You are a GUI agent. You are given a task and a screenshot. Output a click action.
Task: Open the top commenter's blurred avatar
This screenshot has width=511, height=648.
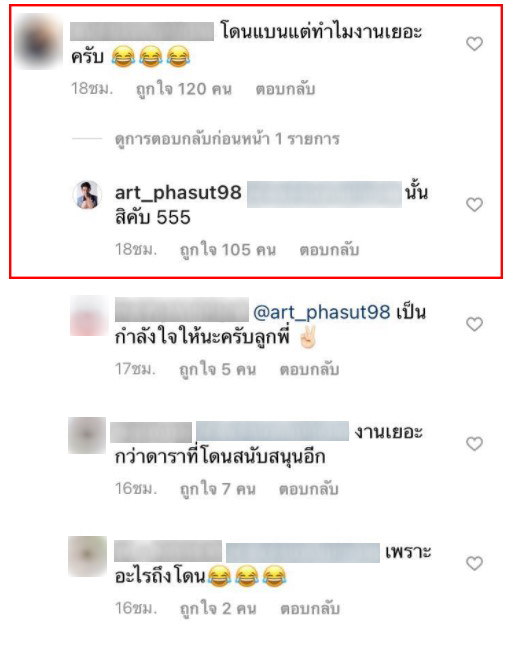coord(38,41)
